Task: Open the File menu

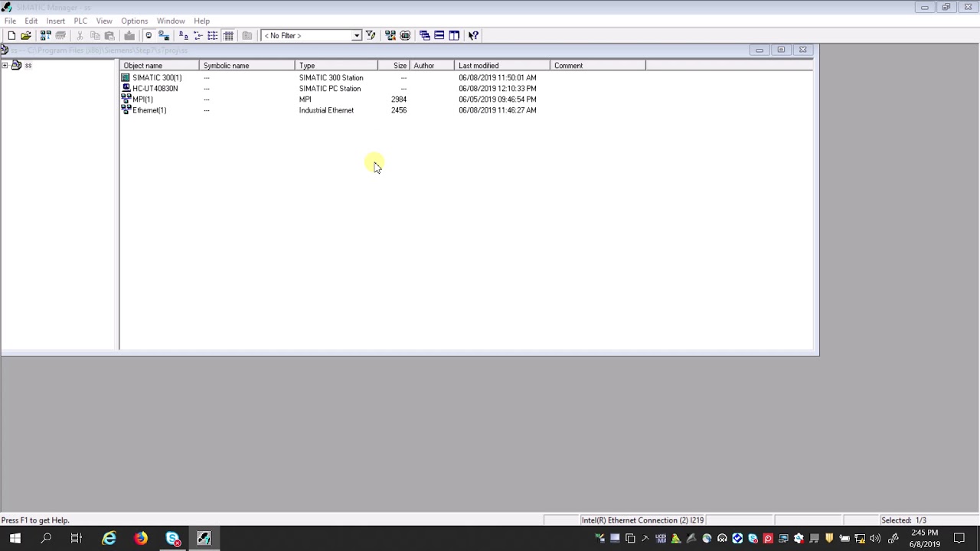Action: pos(10,21)
